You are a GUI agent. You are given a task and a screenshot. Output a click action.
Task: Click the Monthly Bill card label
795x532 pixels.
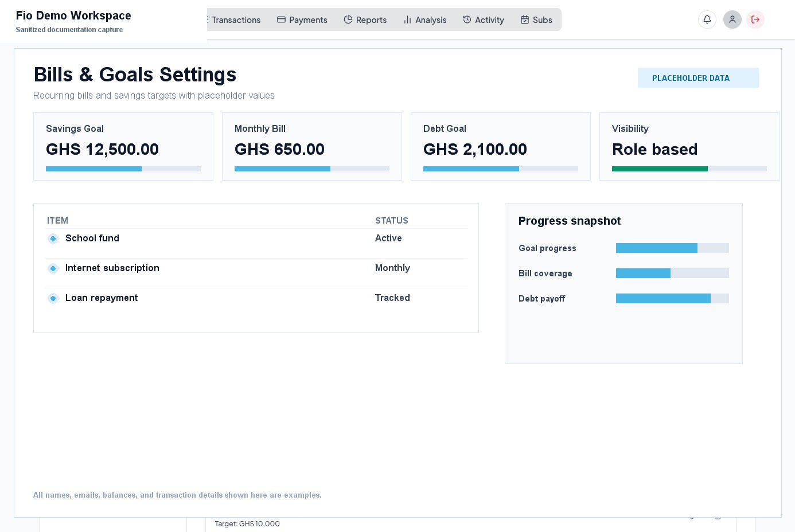pyautogui.click(x=260, y=128)
